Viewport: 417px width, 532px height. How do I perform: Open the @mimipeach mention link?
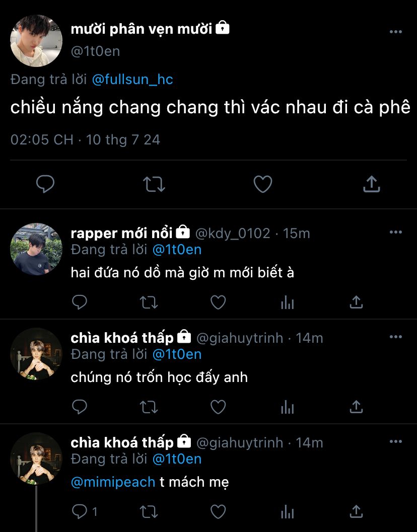[113, 482]
